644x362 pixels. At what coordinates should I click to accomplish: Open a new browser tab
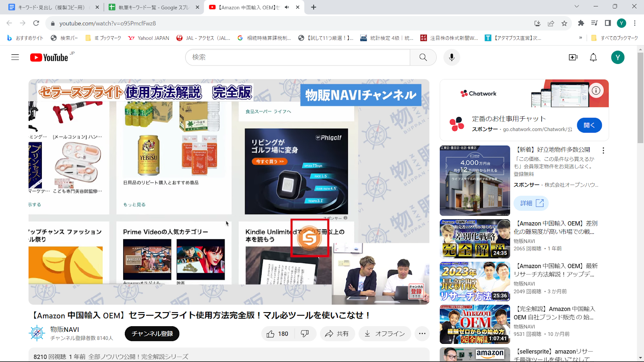click(314, 7)
